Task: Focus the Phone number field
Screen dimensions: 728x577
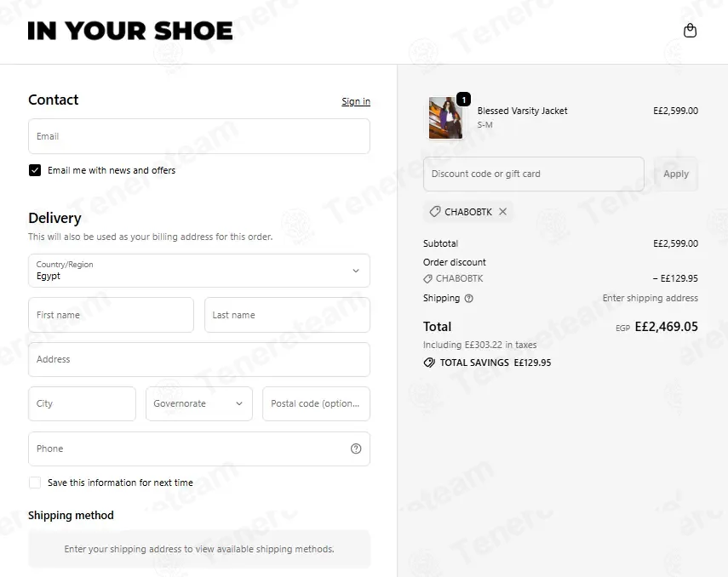Action: coord(199,448)
